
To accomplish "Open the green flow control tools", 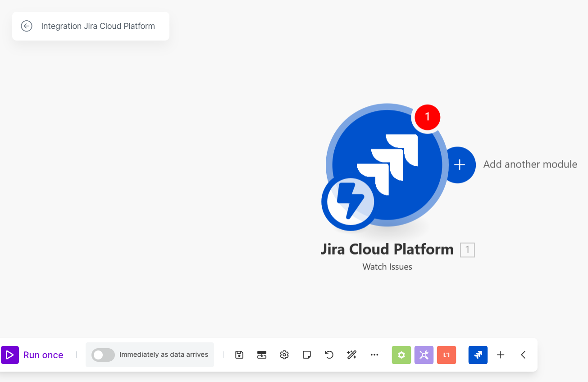I will tap(401, 355).
